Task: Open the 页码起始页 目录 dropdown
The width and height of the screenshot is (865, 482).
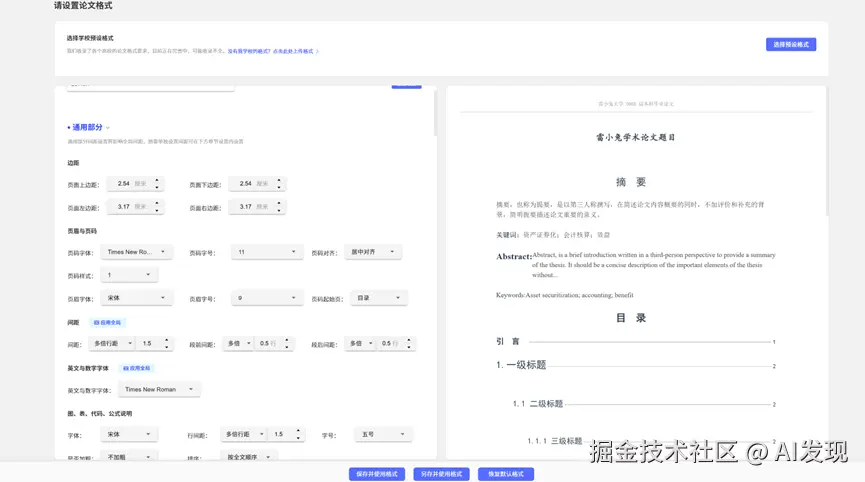Action: point(378,298)
